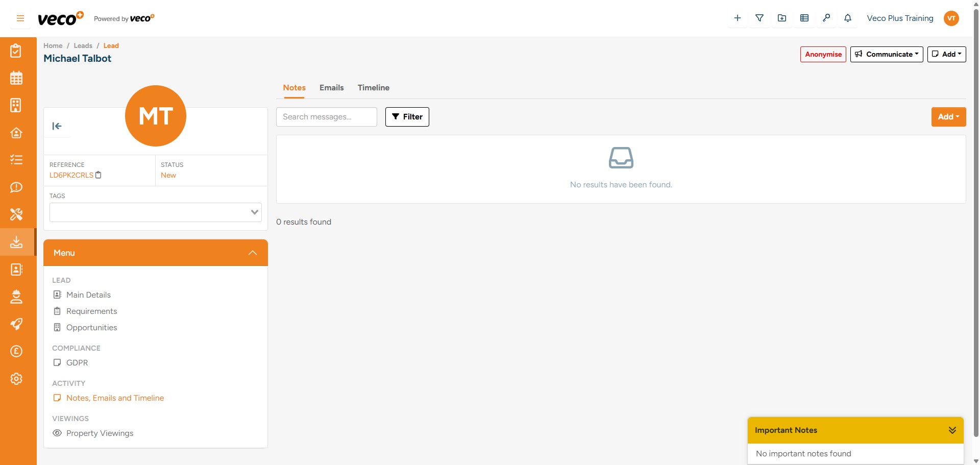Open sidebar settings gear icon
Image resolution: width=980 pixels, height=465 pixels.
[16, 379]
